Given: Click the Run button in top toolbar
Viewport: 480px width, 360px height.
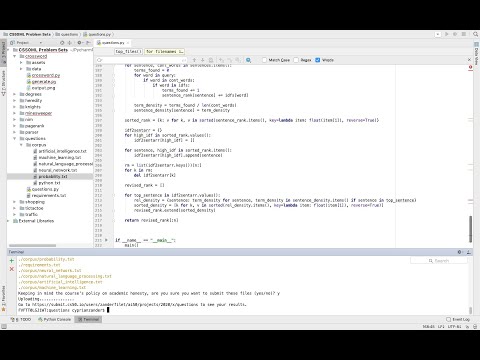Looking at the screenshot, I should click(446, 34).
